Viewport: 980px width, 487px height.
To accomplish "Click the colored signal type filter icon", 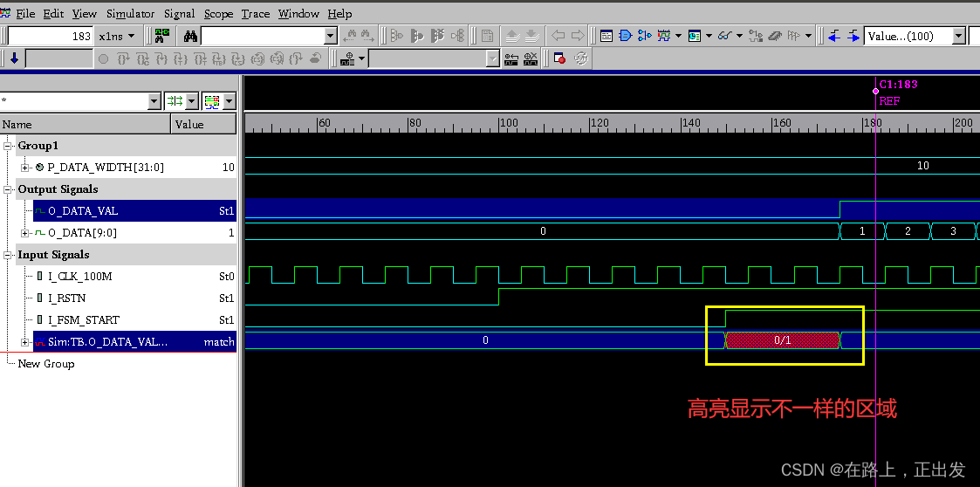I will pos(213,100).
